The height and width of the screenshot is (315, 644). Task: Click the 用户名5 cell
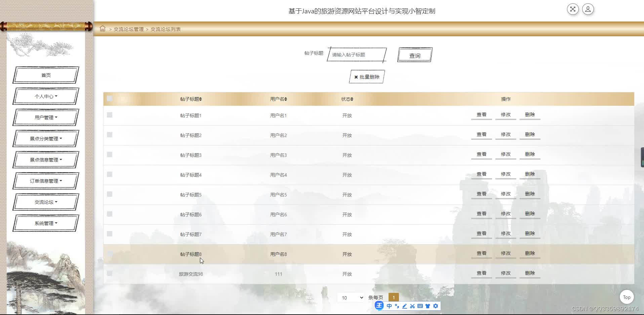[278, 195]
